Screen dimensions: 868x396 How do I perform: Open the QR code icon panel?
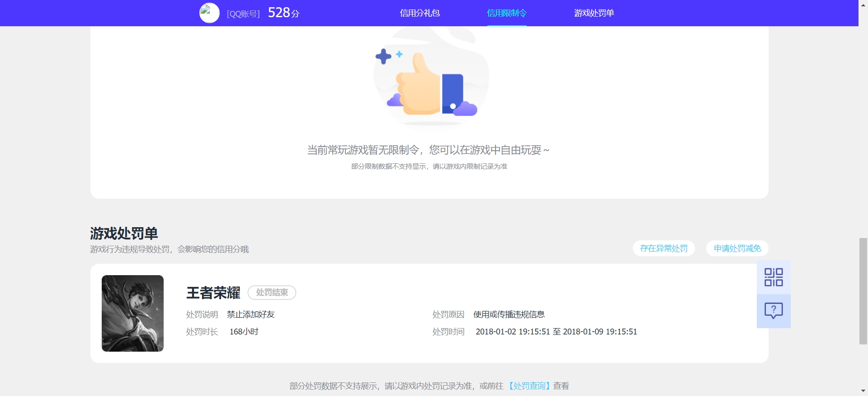coord(774,277)
